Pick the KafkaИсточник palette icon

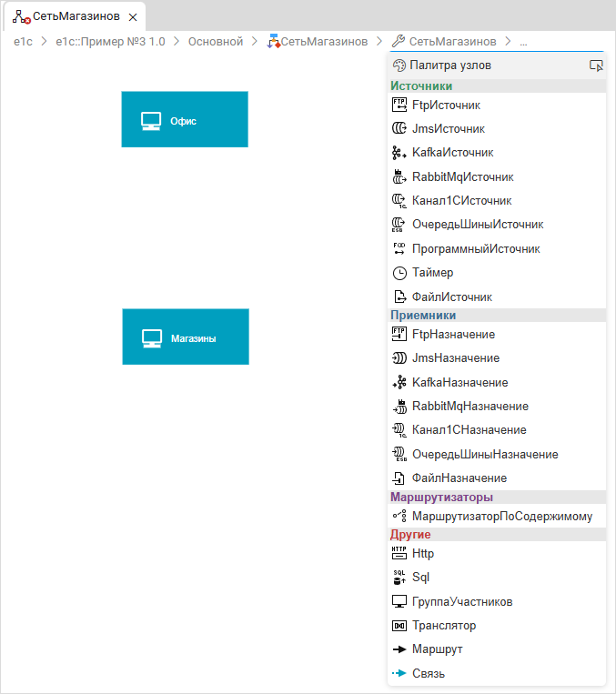click(398, 153)
